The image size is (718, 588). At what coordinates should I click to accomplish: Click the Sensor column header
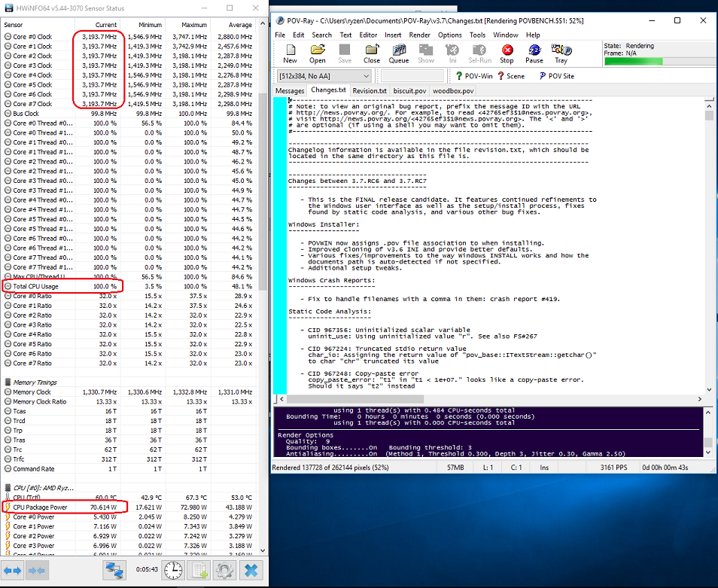pos(38,25)
